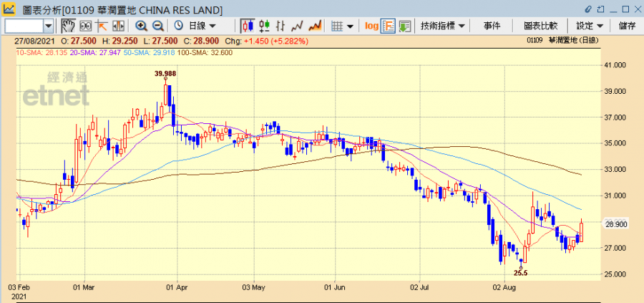This screenshot has width=644, height=303.
Task: Save the chart with 儲存
Action: click(626, 26)
